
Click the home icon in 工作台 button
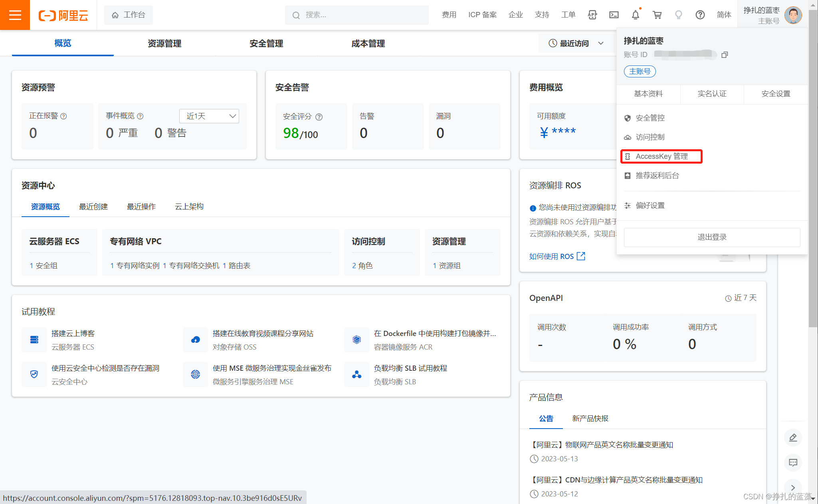click(x=115, y=15)
